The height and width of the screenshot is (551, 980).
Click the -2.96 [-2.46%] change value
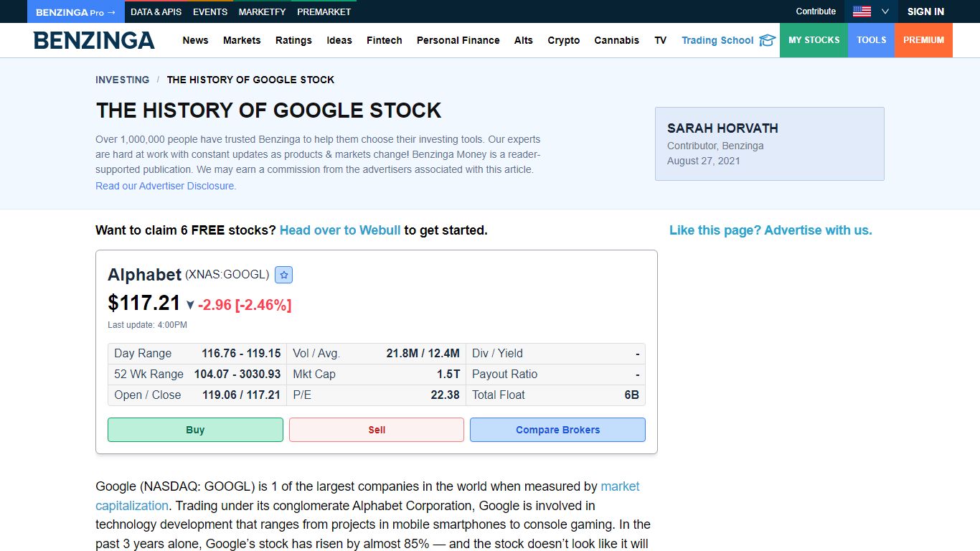point(245,305)
